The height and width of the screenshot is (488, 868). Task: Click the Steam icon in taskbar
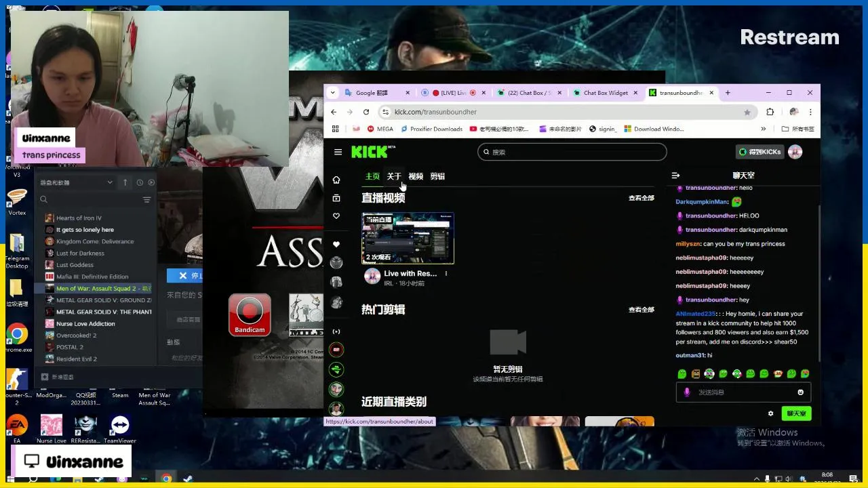(x=187, y=479)
